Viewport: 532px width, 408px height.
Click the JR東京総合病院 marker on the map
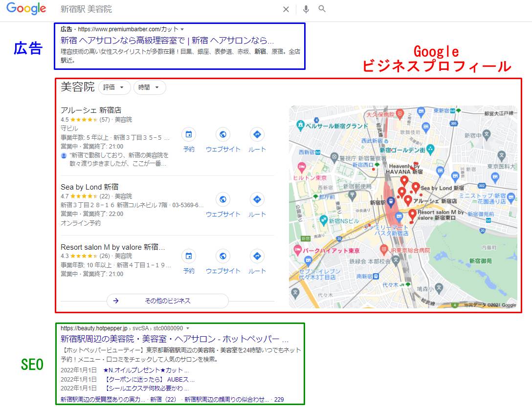pyautogui.click(x=383, y=250)
